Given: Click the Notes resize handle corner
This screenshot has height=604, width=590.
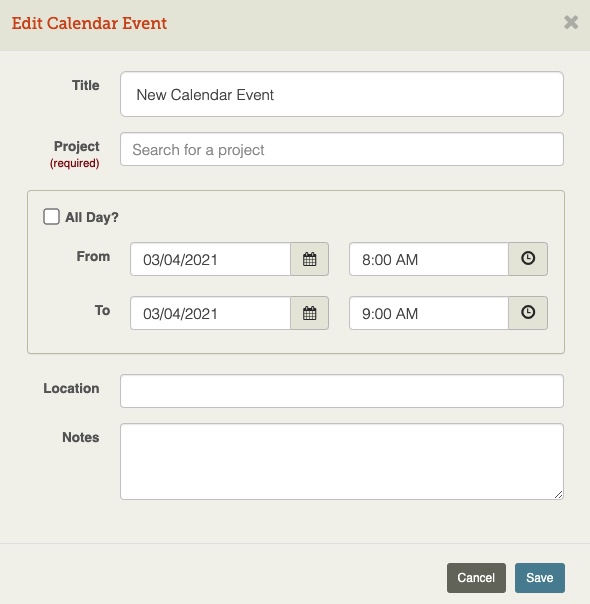Looking at the screenshot, I should [x=558, y=495].
